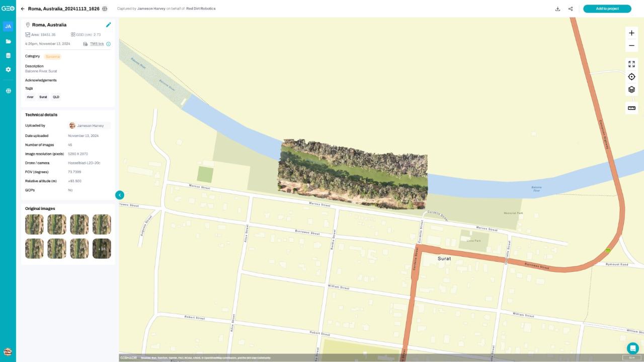
Task: Open the folder section in the sidebar
Action: (x=8, y=41)
